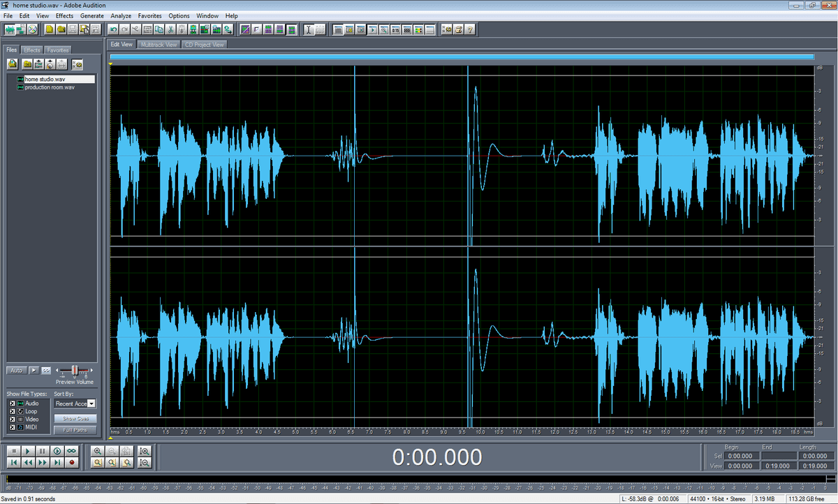
Task: Select the Marquee Selection tool
Action: point(321,29)
